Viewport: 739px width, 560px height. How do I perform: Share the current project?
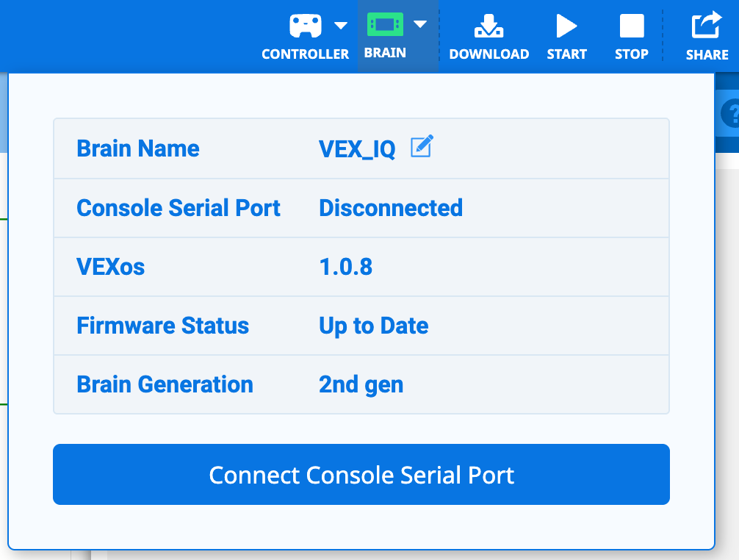pyautogui.click(x=706, y=35)
